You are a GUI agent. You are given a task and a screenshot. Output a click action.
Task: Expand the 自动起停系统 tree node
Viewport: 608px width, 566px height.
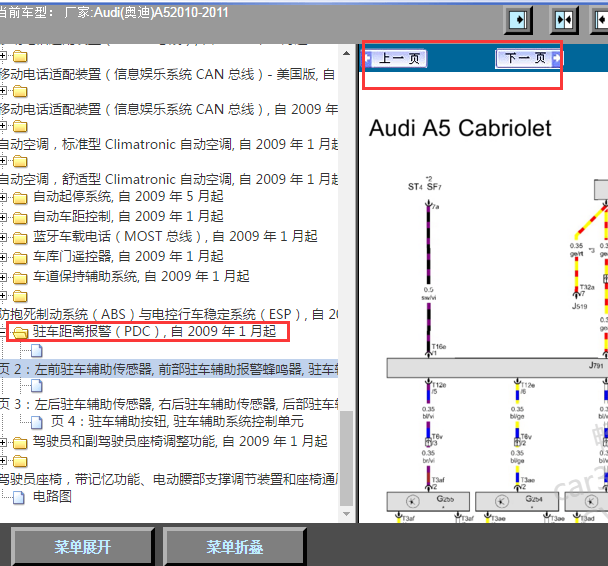click(x=3, y=197)
